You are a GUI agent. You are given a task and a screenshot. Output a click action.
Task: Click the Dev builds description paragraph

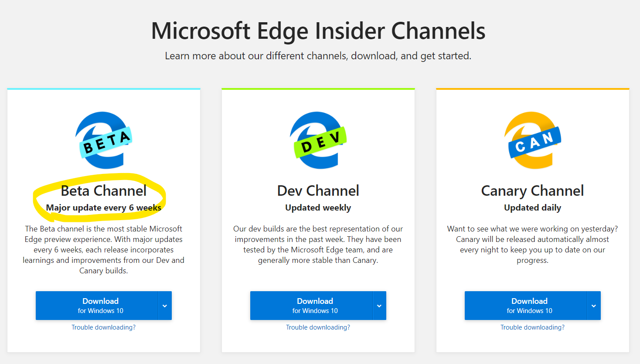[318, 245]
